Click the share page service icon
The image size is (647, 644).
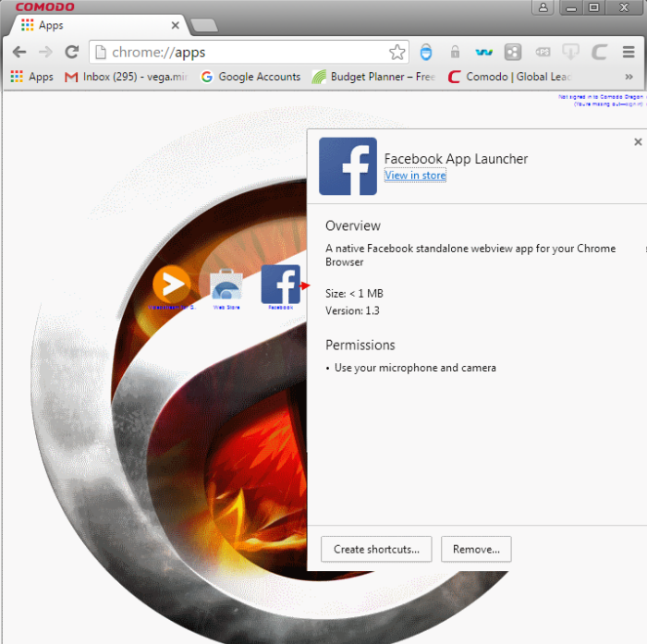pyautogui.click(x=512, y=53)
